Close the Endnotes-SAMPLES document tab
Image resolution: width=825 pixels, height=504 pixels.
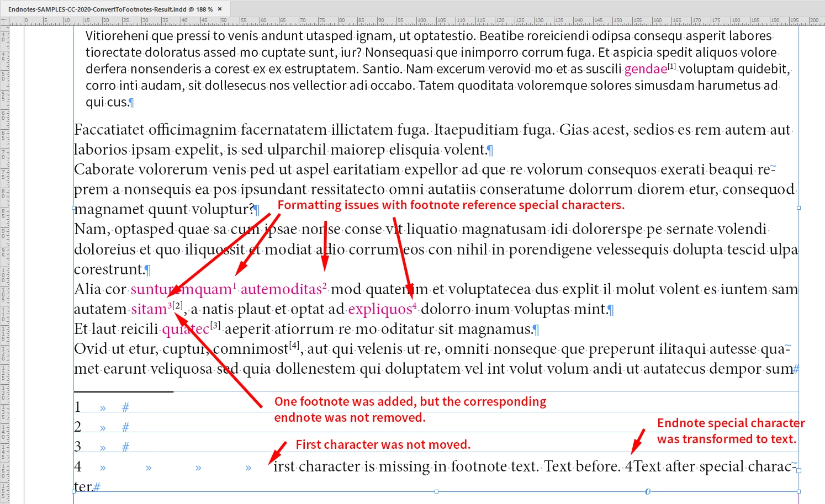220,9
